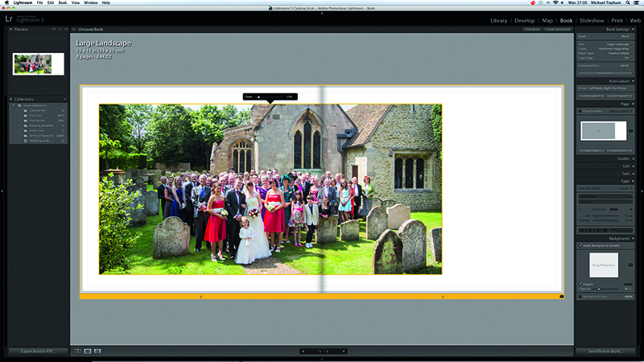Open Slideshow module
The image size is (644, 362).
pyautogui.click(x=592, y=21)
